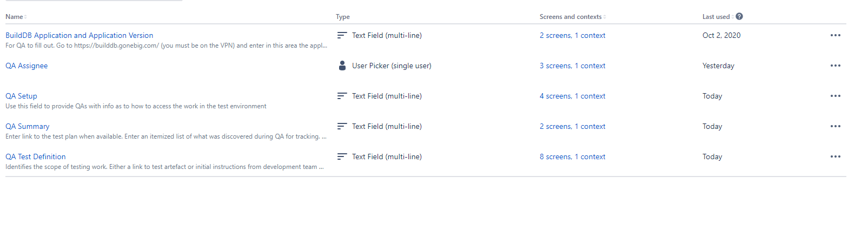Open more actions menu for QA Summary

coord(835,126)
